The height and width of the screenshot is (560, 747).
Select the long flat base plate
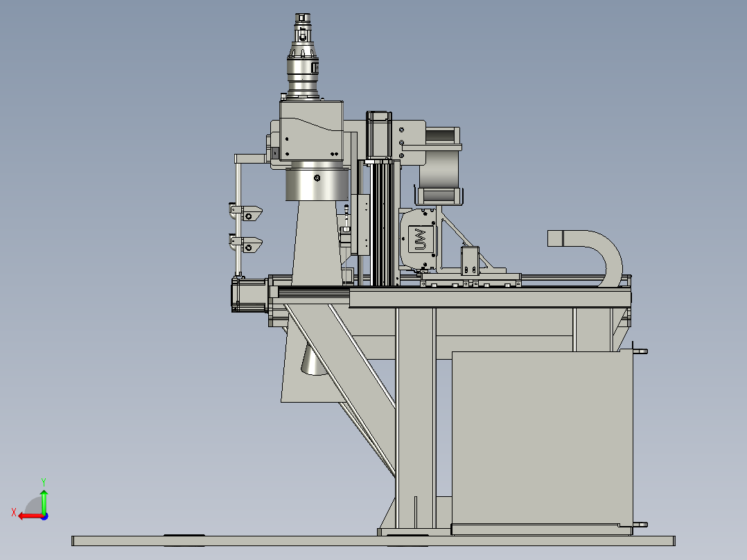(x=373, y=541)
